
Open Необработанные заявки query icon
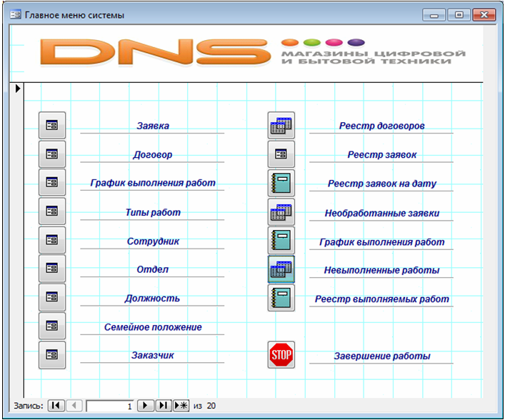(281, 212)
